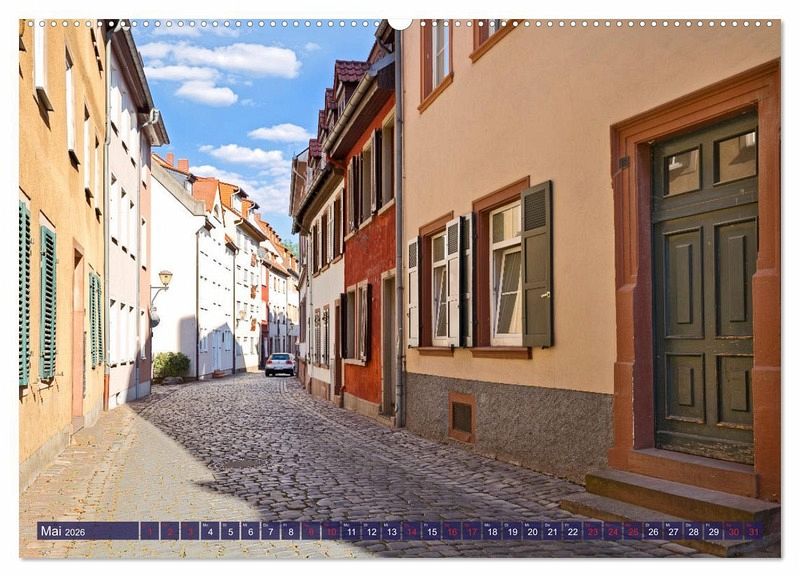Image resolution: width=800 pixels, height=577 pixels.
Task: Select day 7 in the calendar strip
Action: click(270, 531)
